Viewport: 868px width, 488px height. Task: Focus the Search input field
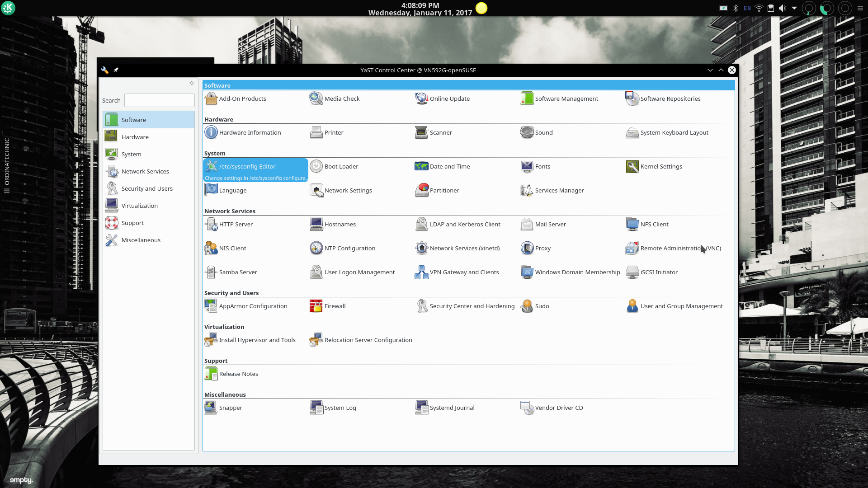click(160, 100)
